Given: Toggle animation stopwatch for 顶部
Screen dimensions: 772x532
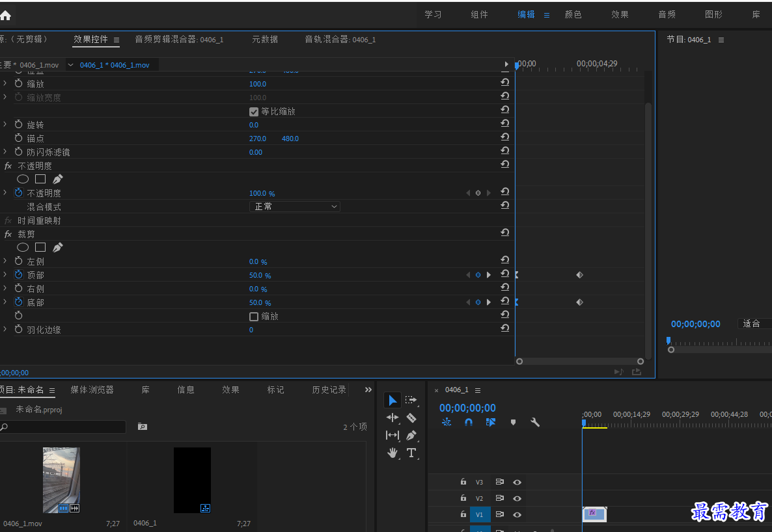Looking at the screenshot, I should click(19, 274).
